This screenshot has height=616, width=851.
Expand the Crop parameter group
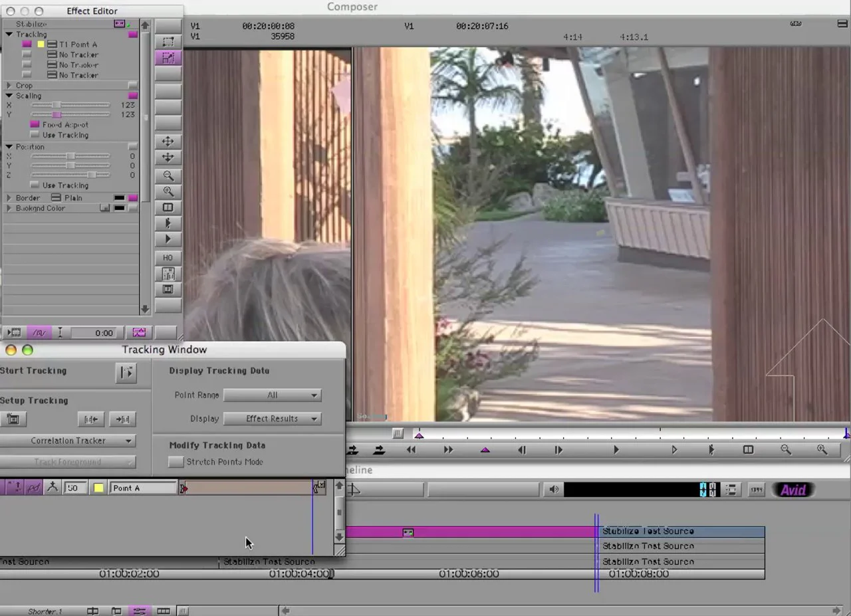[x=9, y=86]
